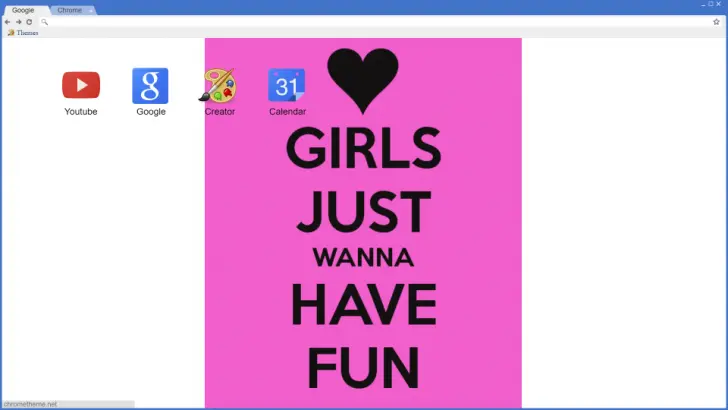Click the Calendar label text
Screen dimensions: 728x410
(287, 112)
